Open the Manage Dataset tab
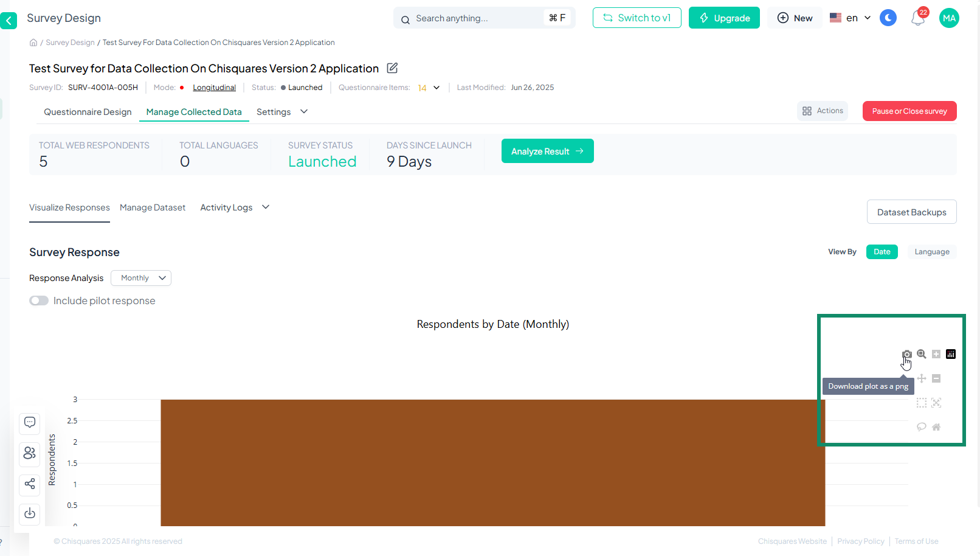The height and width of the screenshot is (556, 980). 153,207
